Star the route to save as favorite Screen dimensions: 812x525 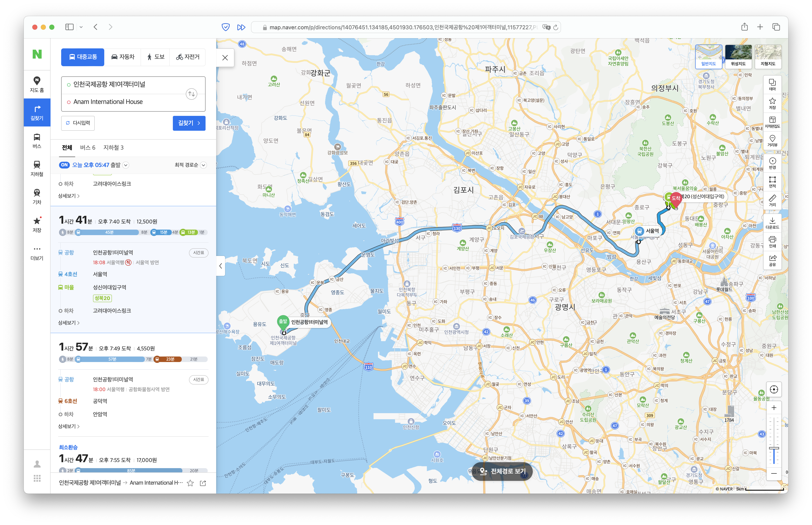(190, 483)
